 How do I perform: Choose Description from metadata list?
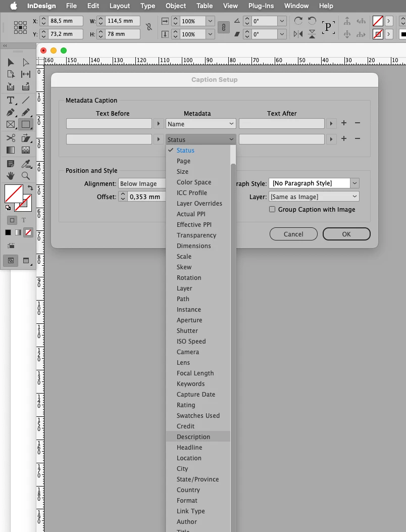point(198,437)
